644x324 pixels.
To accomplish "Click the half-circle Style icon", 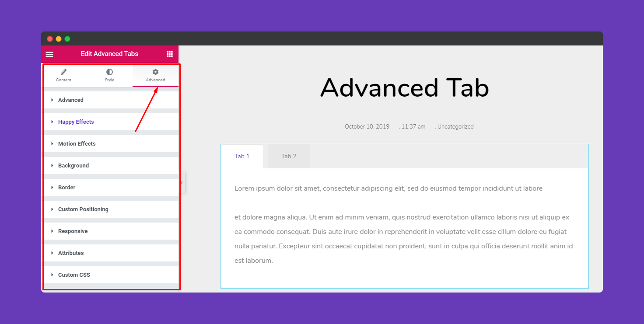I will [109, 72].
